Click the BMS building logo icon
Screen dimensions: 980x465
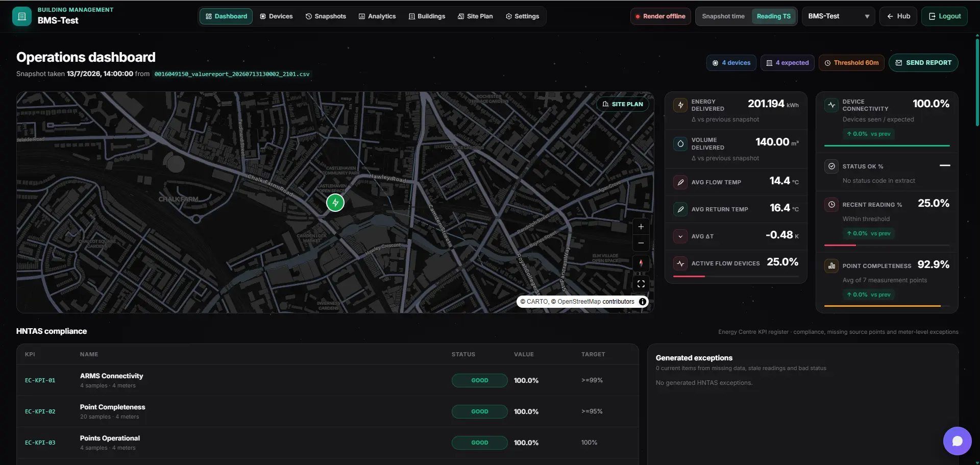pos(21,16)
